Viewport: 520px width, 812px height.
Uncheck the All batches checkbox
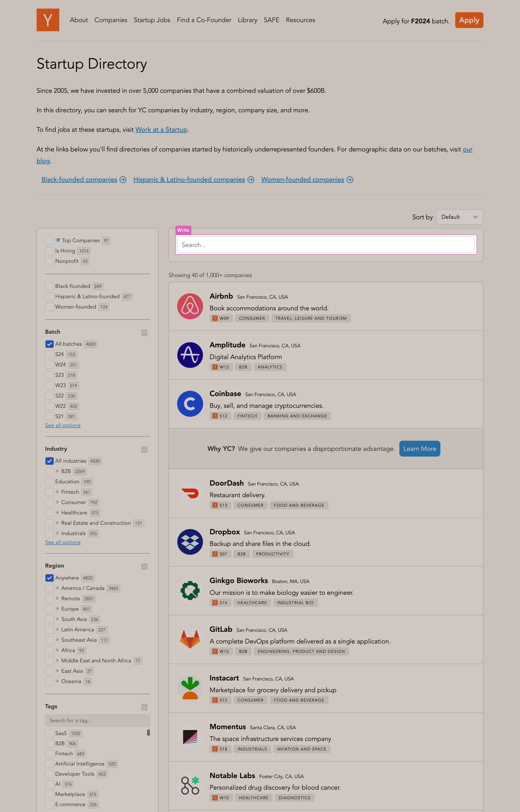pos(49,344)
